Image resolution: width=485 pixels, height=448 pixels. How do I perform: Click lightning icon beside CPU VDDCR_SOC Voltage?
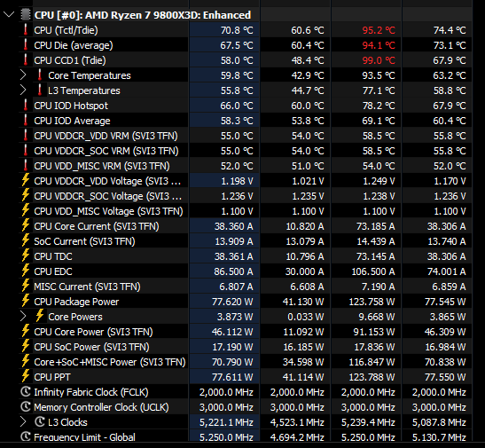click(26, 195)
